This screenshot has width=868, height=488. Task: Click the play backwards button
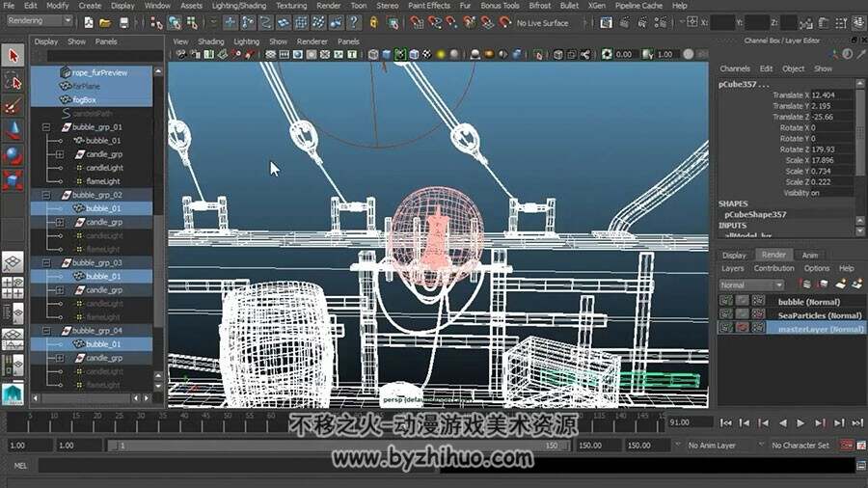tap(782, 422)
